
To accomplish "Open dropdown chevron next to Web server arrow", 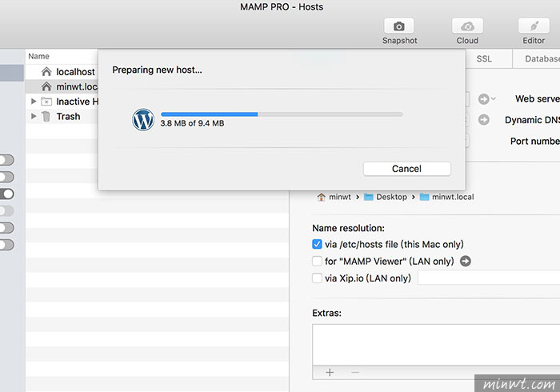I will click(494, 98).
